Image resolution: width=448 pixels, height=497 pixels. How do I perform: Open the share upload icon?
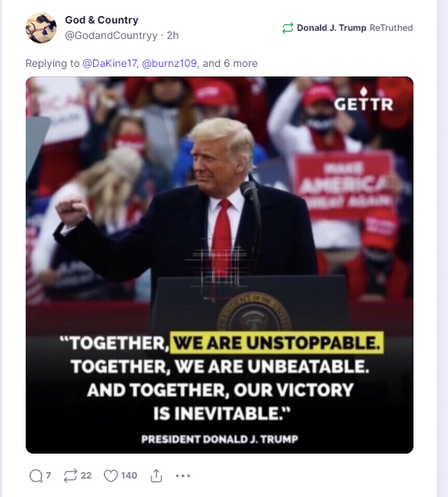tap(156, 476)
